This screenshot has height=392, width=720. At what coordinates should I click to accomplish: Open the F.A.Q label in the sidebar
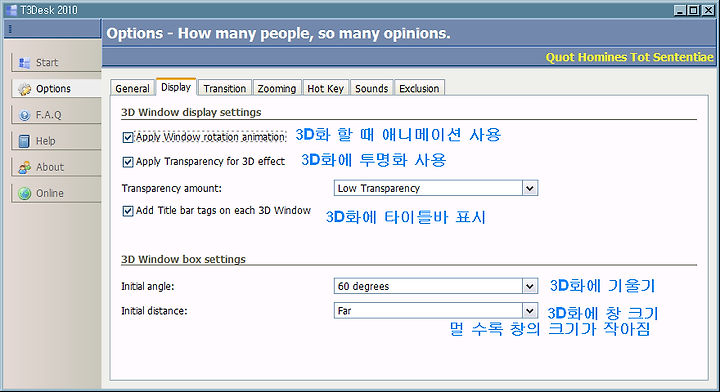tap(49, 115)
